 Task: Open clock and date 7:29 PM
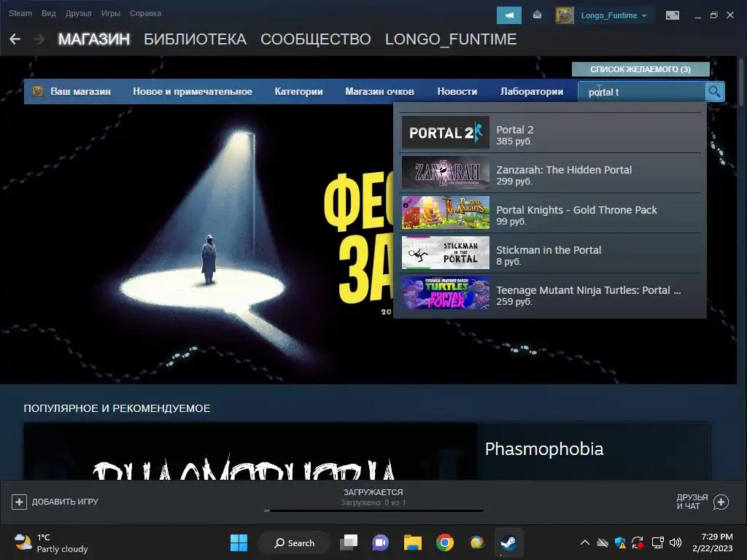point(712,542)
